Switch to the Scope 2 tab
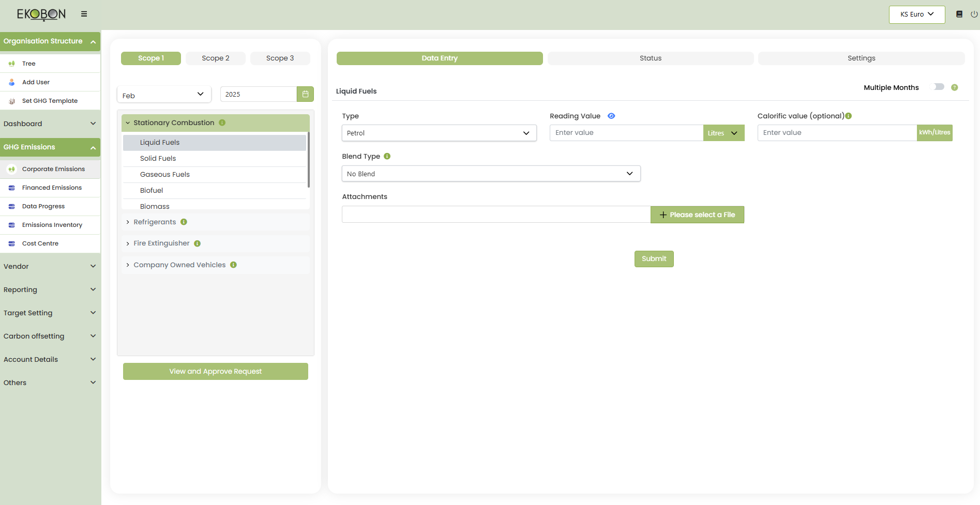The width and height of the screenshot is (980, 505). point(216,58)
